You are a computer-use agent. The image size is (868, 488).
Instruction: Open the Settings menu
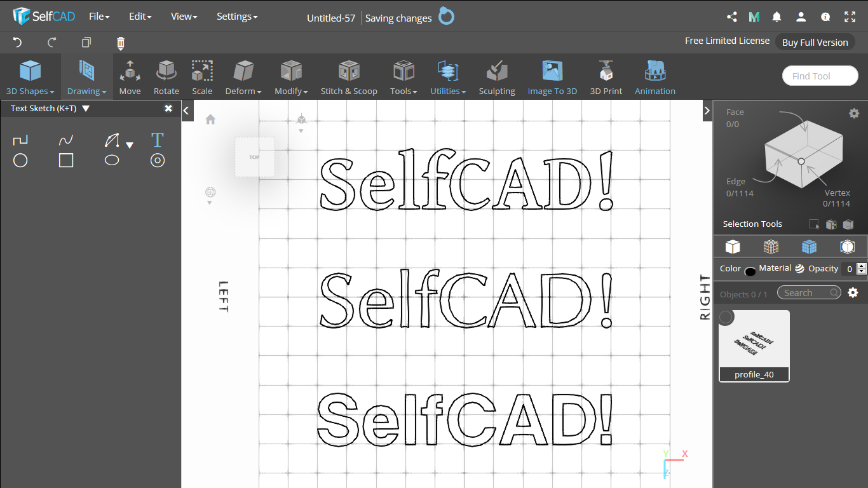(x=237, y=17)
